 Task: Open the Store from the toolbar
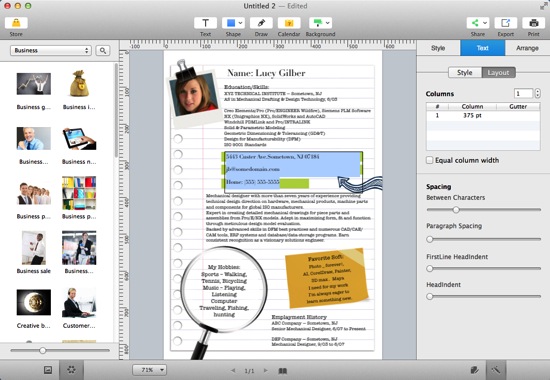click(16, 23)
